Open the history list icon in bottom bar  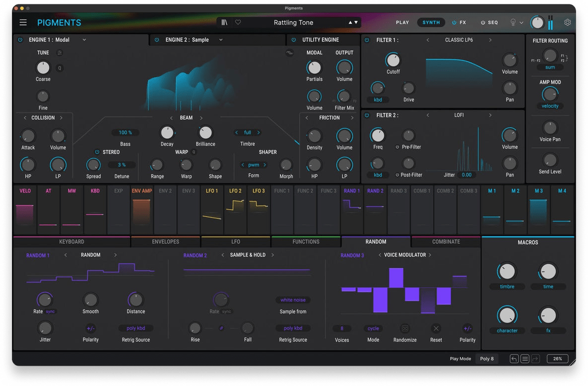tap(525, 359)
